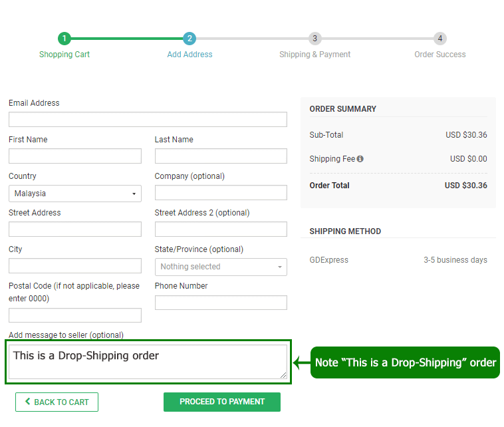Open the Country dropdown showing Malaysia
The height and width of the screenshot is (427, 504).
(x=75, y=194)
